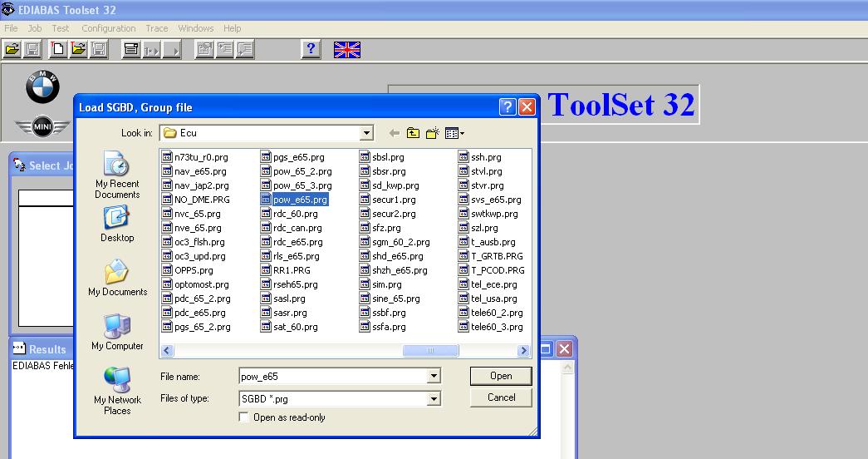868x459 pixels.
Task: Open the File menu
Action: pyautogui.click(x=11, y=28)
